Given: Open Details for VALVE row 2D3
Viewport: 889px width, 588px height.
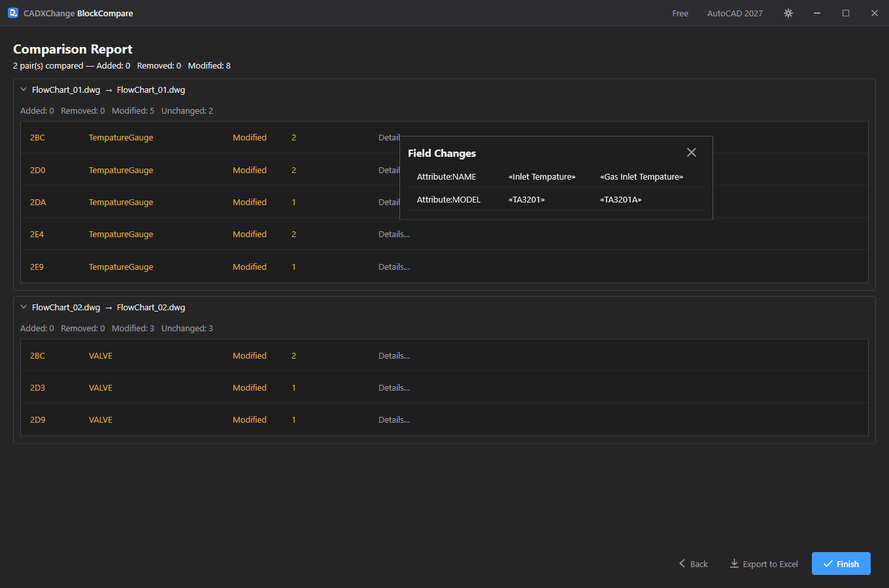Looking at the screenshot, I should point(394,387).
